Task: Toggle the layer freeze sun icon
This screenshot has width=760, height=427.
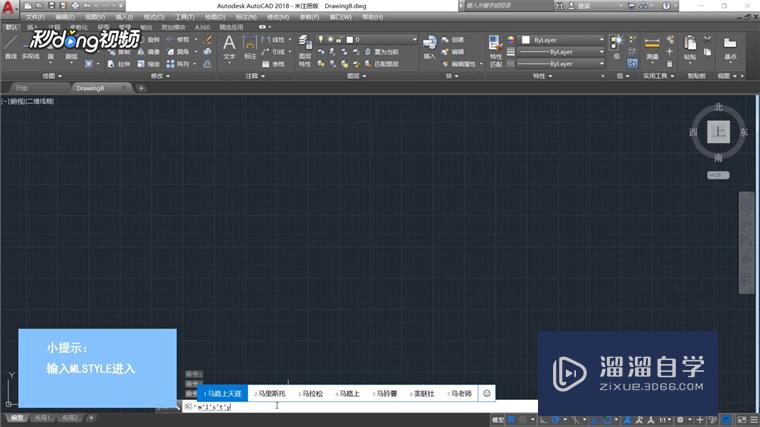Action: 330,39
